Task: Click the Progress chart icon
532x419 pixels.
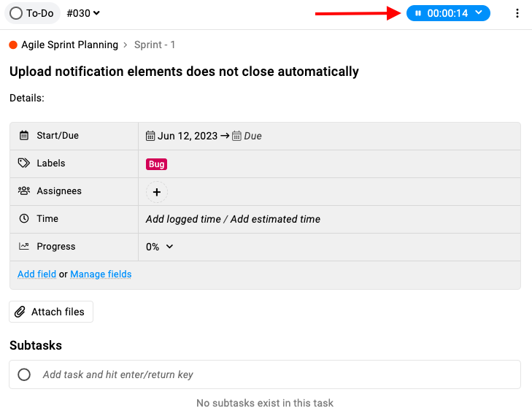Action: [24, 246]
